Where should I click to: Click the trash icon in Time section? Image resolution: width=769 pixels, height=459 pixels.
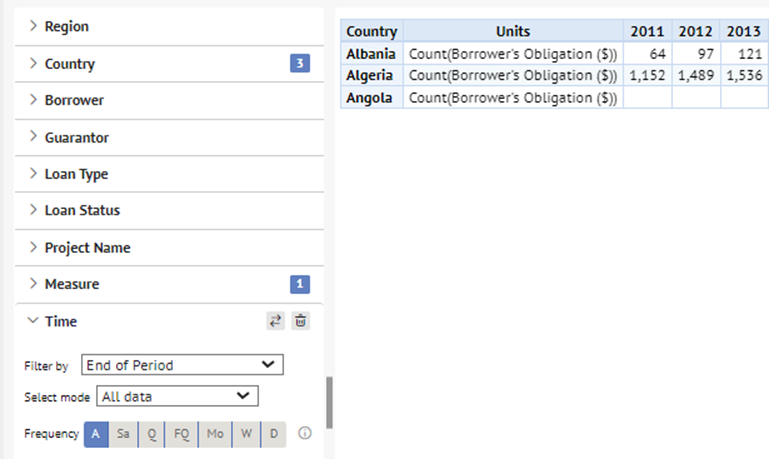click(x=301, y=321)
